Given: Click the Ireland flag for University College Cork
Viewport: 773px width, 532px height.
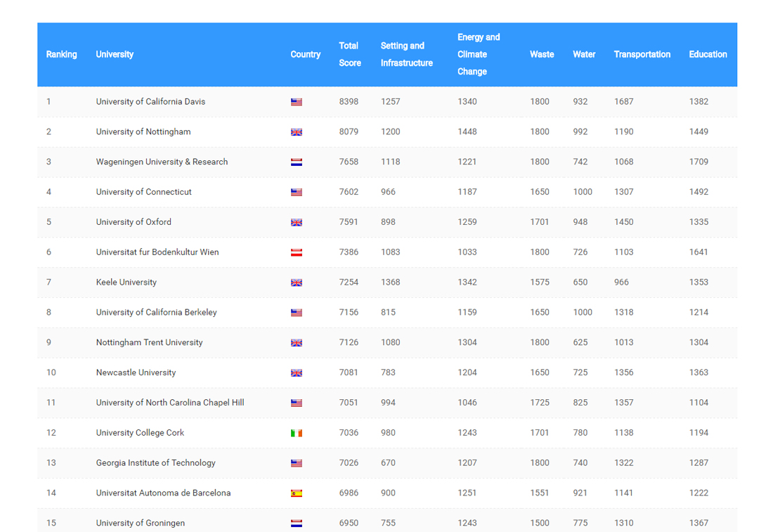Looking at the screenshot, I should [297, 433].
